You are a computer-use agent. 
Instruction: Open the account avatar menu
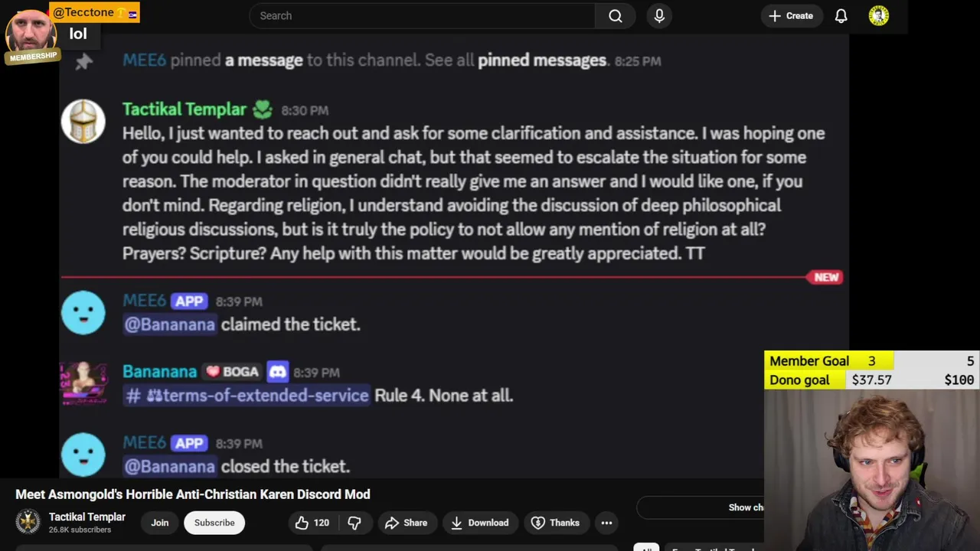(x=878, y=16)
